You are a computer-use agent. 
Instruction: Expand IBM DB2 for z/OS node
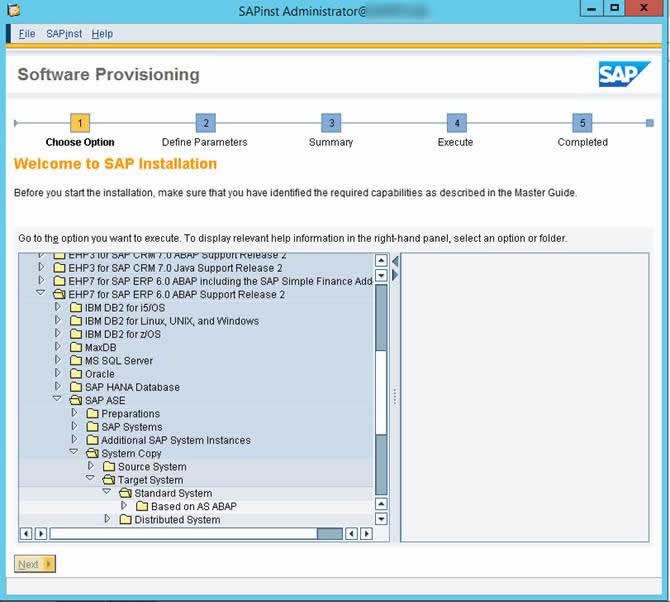point(58,333)
